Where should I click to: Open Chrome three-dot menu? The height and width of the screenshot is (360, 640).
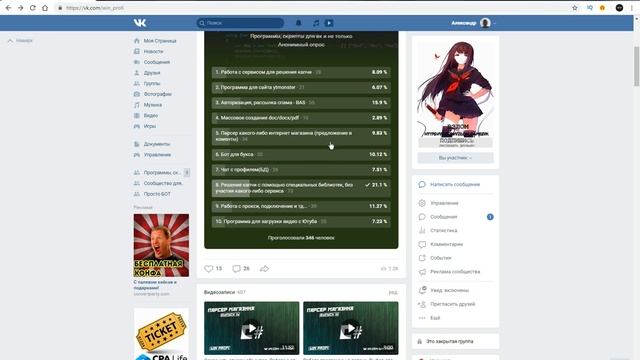(x=632, y=8)
